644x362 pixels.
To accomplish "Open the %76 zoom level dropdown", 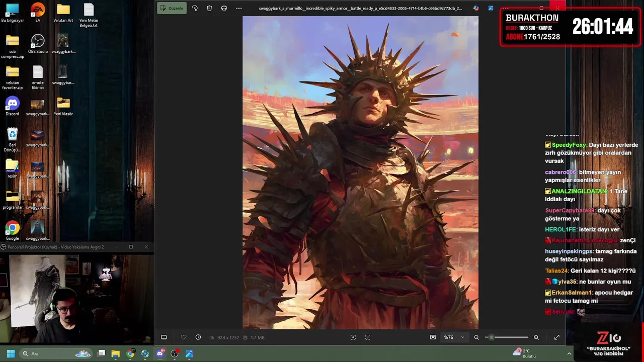I will [x=454, y=337].
